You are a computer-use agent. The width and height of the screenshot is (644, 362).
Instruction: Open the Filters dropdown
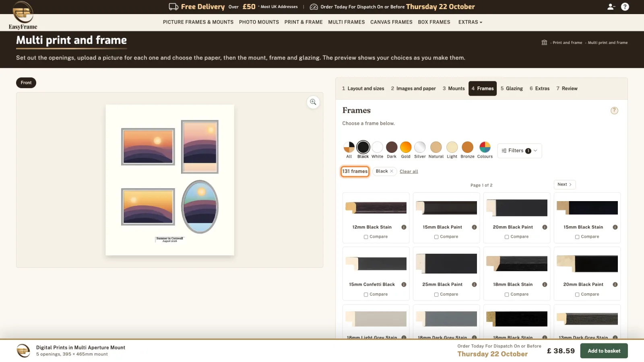pos(520,151)
